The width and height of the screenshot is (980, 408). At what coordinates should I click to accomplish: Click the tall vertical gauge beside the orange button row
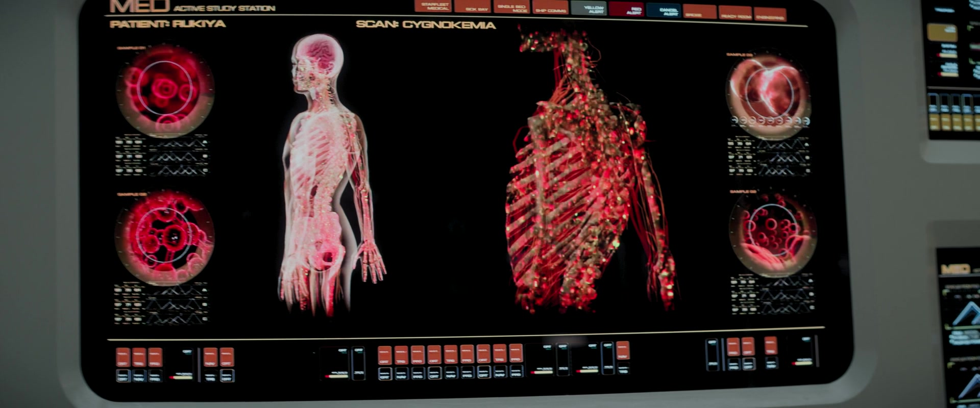point(359,363)
